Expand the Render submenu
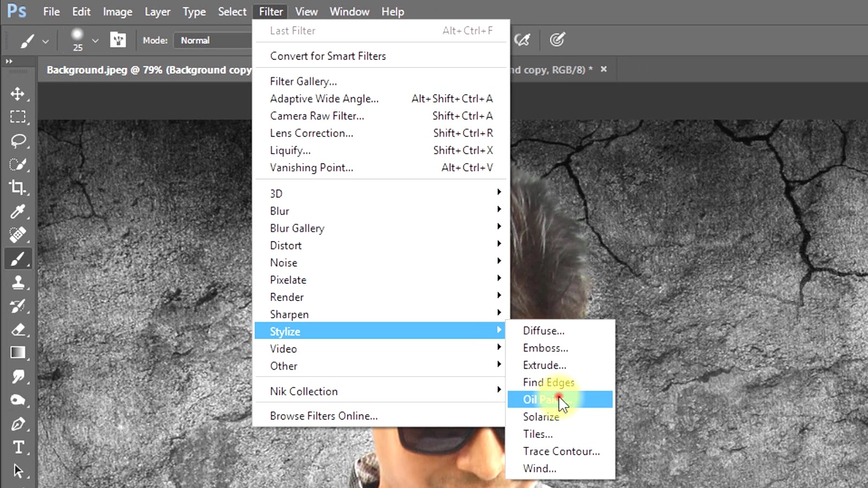868x488 pixels. [x=381, y=297]
